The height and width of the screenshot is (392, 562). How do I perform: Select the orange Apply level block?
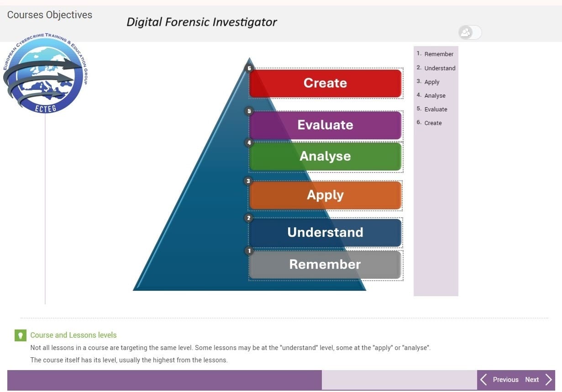click(x=325, y=195)
